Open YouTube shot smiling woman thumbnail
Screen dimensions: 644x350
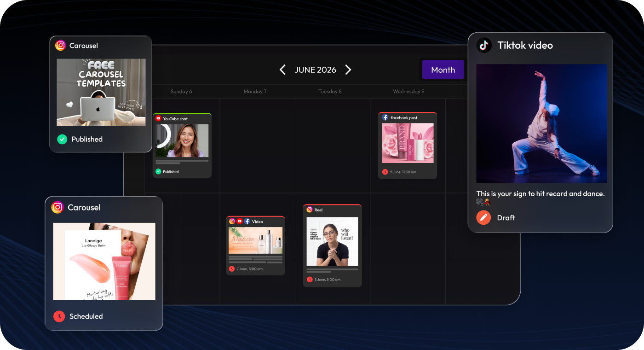(x=182, y=140)
